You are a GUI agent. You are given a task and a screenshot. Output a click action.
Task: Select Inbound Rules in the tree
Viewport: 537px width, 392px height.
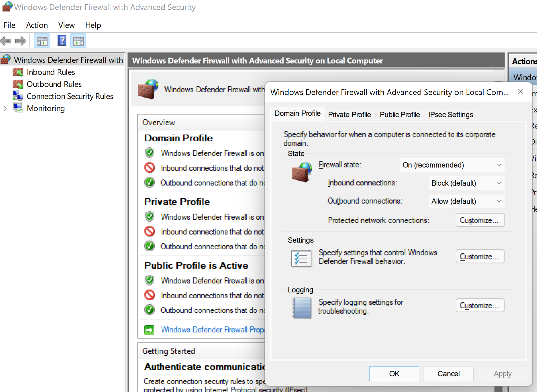point(51,72)
